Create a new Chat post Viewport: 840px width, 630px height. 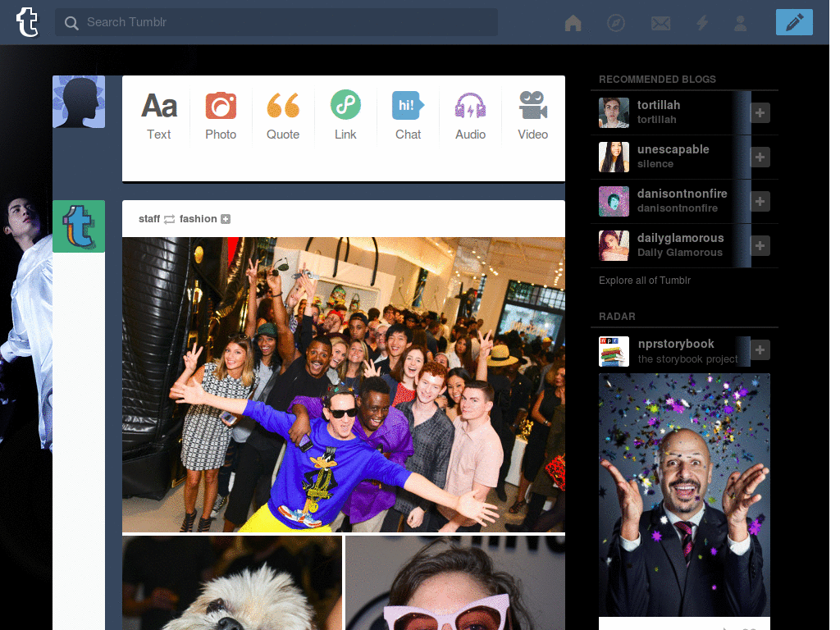coord(408,116)
